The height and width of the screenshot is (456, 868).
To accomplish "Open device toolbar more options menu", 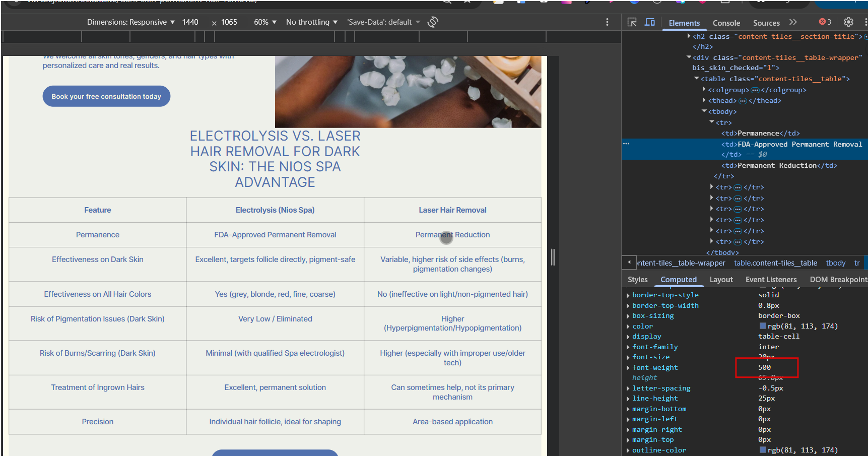I will tap(607, 22).
